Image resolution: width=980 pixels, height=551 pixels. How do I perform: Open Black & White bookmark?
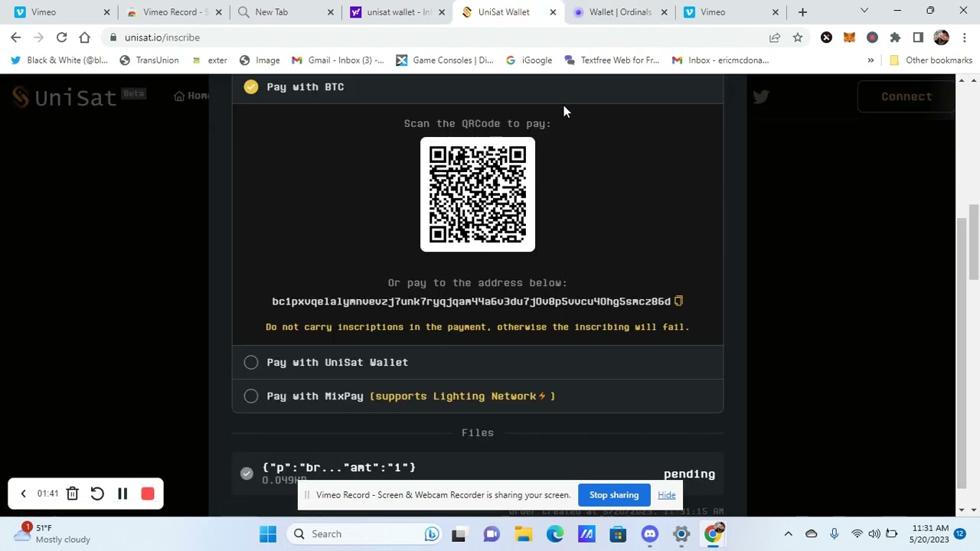point(60,60)
